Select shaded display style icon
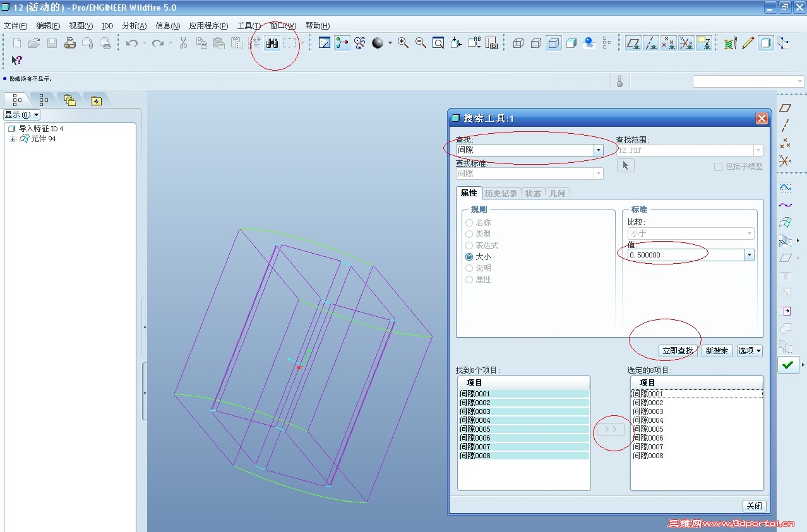The width and height of the screenshot is (807, 532). pyautogui.click(x=571, y=43)
